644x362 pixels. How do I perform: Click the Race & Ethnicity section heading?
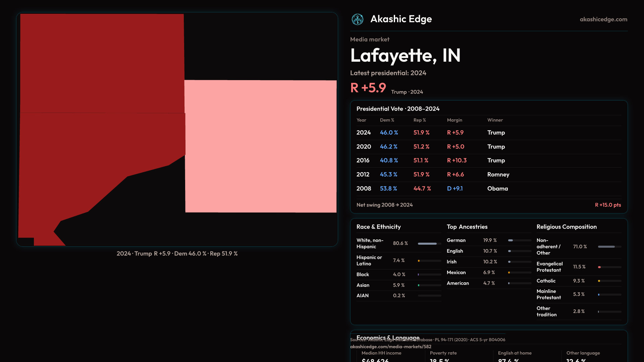point(378,227)
